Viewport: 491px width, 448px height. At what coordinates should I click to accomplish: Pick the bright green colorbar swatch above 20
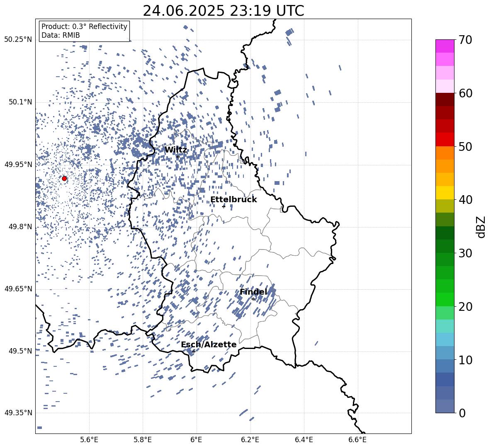445,299
